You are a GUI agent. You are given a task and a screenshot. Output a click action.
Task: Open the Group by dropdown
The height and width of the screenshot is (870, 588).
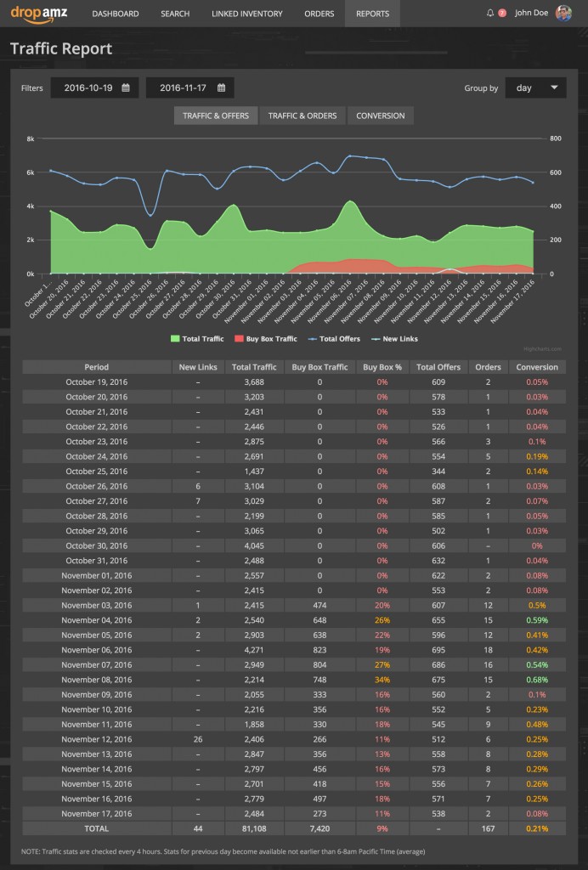tap(536, 88)
